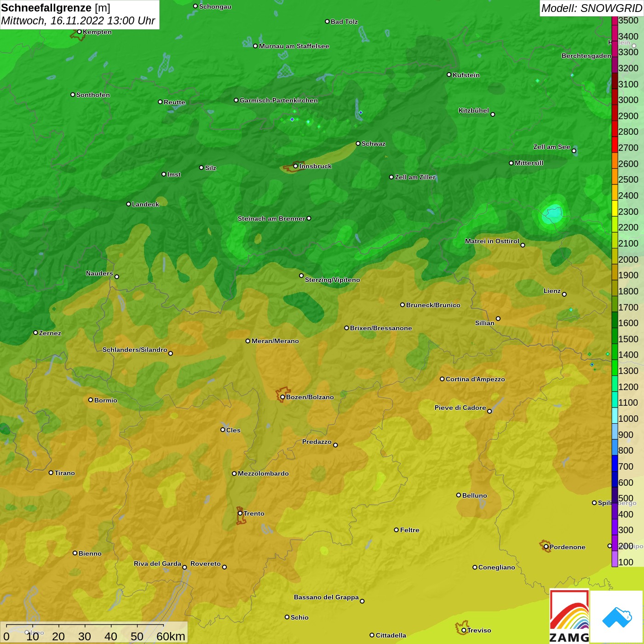644x644 pixels.
Task: Click the Cles marker dot
Action: pos(223,430)
